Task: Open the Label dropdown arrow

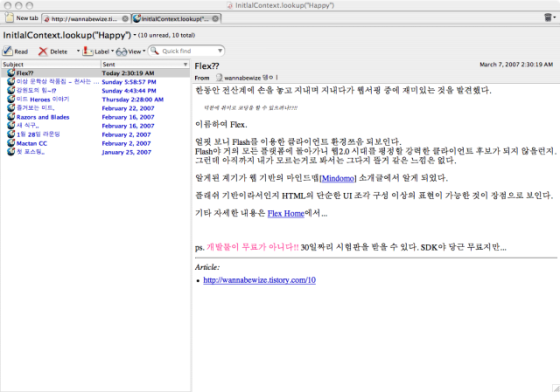Action: click(112, 51)
